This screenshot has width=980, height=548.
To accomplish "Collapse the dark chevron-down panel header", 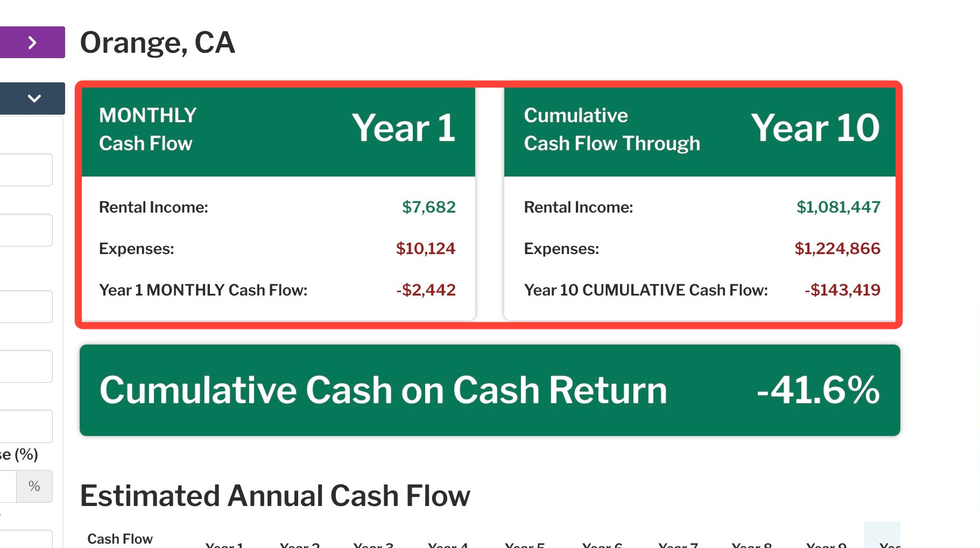I will tap(32, 98).
